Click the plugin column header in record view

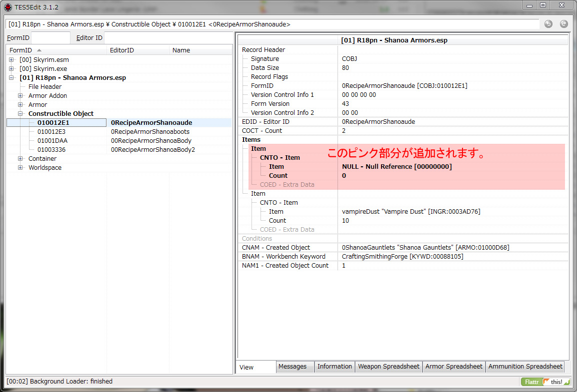tap(452, 40)
